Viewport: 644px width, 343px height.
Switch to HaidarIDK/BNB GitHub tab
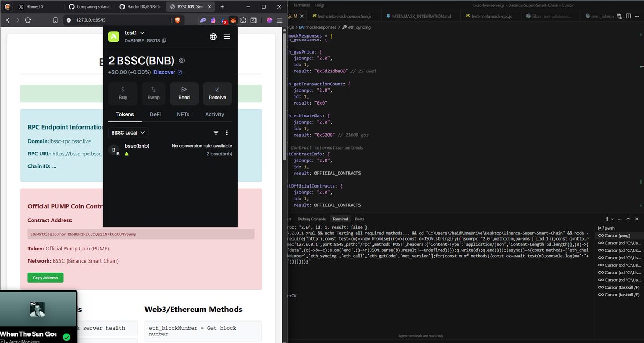click(141, 6)
